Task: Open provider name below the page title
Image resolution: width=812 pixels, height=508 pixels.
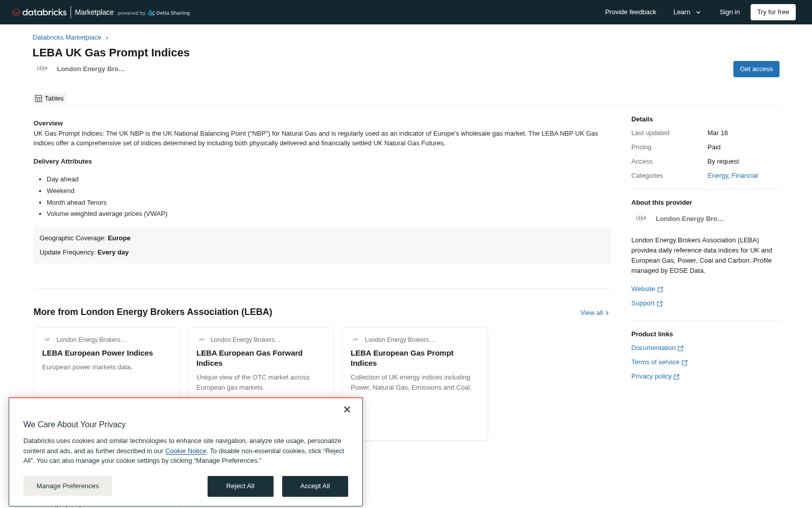Action: pos(91,69)
